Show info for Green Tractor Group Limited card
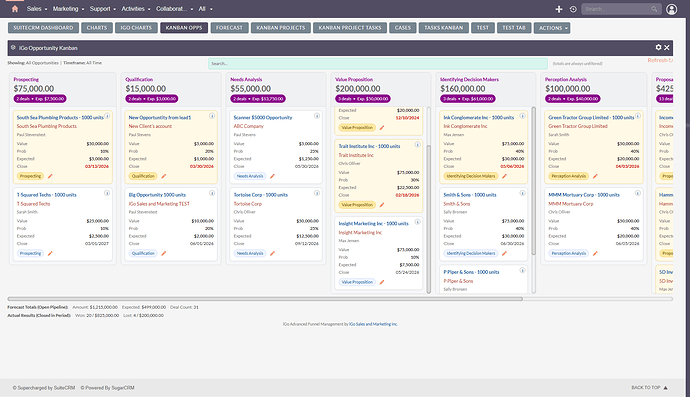The width and height of the screenshot is (690, 397). 638,116
